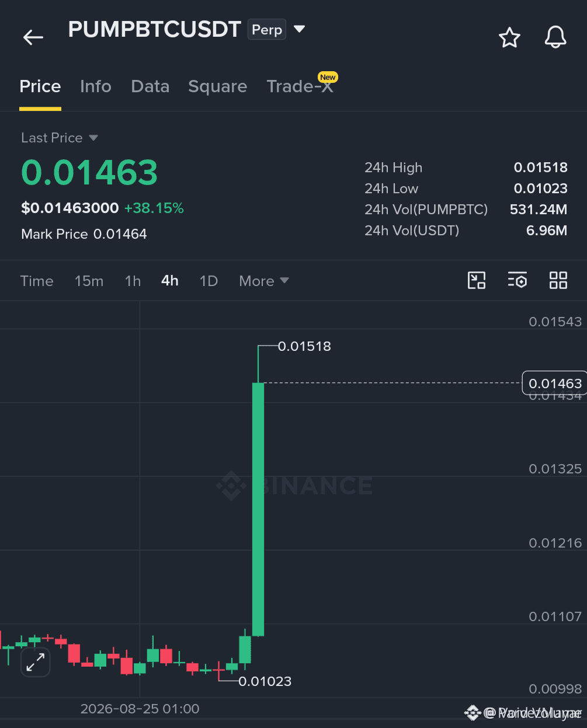Tap the 2026-08-25 01:00 date label
The image size is (587, 728).
click(140, 709)
